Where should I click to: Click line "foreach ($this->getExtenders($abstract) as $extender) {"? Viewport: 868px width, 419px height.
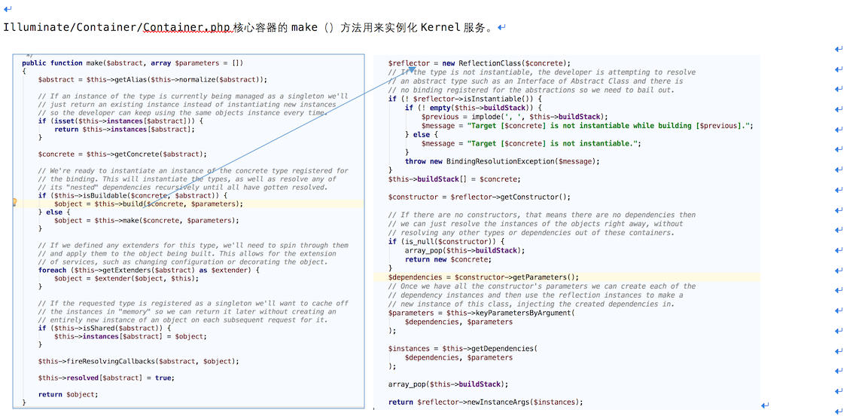tap(149, 270)
